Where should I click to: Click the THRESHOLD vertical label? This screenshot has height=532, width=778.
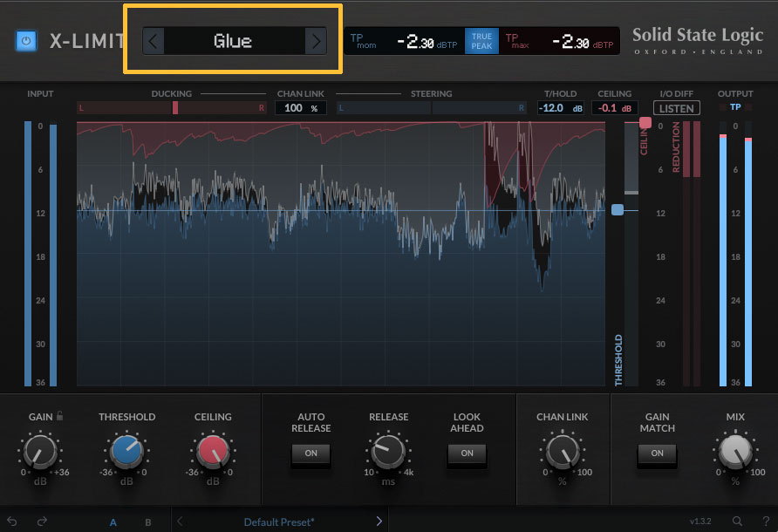click(x=618, y=360)
